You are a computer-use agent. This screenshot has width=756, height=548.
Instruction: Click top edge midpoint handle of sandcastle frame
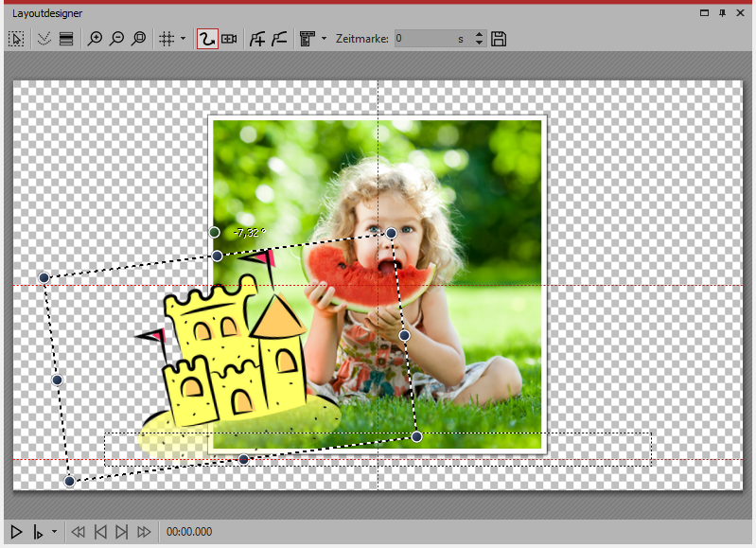(x=218, y=256)
